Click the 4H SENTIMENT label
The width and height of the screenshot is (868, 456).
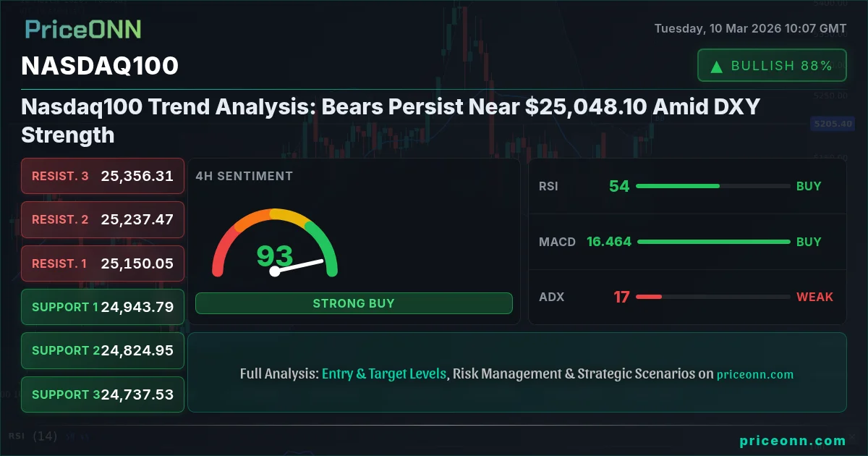(x=244, y=176)
